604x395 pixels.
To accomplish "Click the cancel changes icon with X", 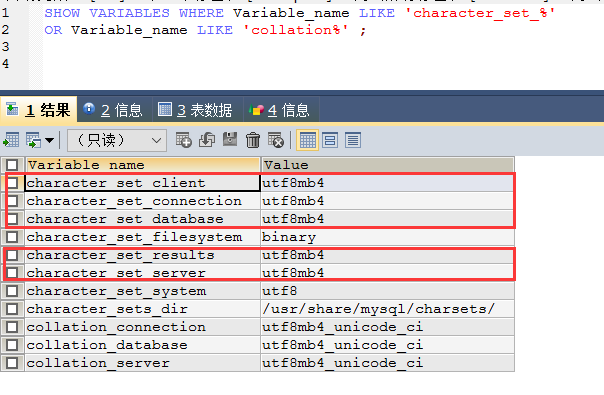I will pos(276,140).
